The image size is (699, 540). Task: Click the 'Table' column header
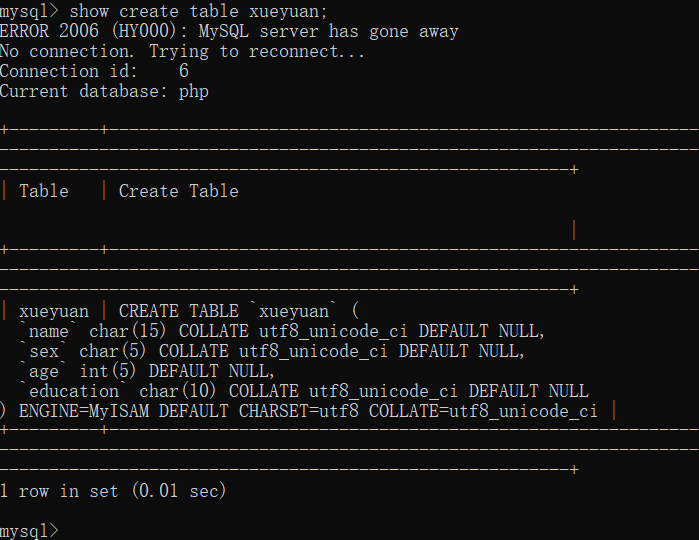[x=44, y=191]
